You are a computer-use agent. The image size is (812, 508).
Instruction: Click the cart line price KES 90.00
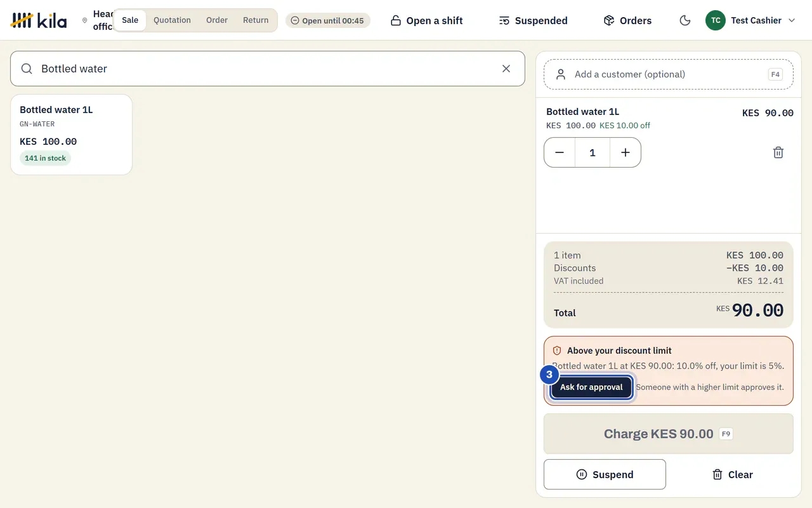pyautogui.click(x=768, y=113)
